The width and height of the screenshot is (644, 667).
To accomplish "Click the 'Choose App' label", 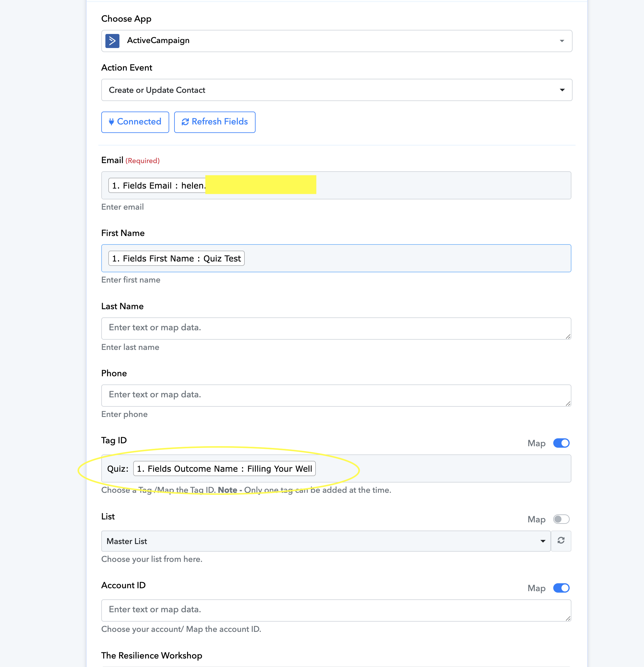I will [x=126, y=19].
